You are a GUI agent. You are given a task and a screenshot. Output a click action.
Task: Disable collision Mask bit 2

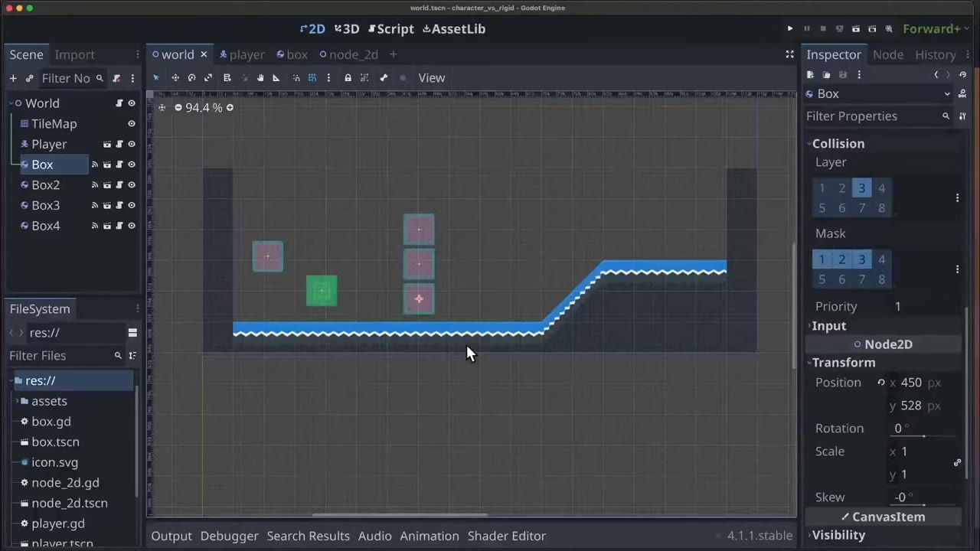coord(841,259)
